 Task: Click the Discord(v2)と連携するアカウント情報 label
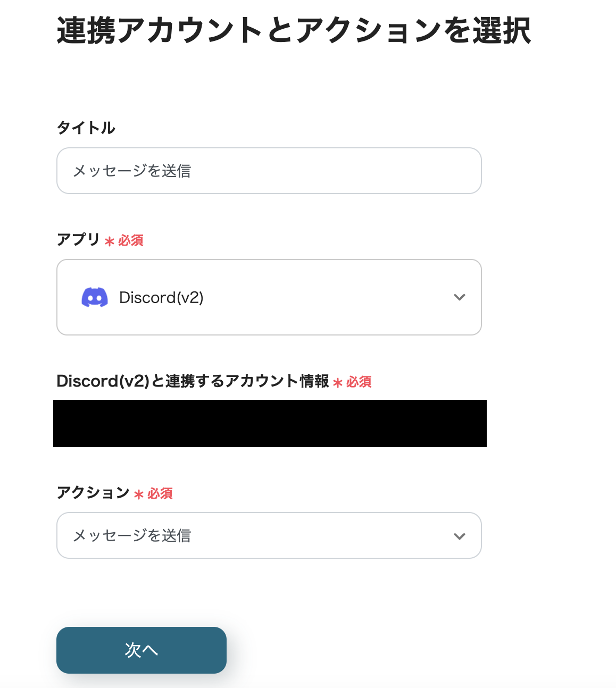[193, 381]
